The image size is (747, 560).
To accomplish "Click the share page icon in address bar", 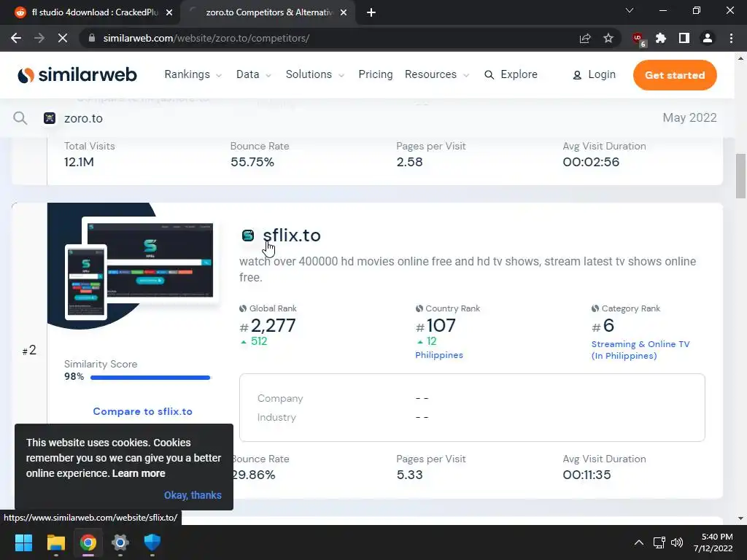I will click(585, 38).
